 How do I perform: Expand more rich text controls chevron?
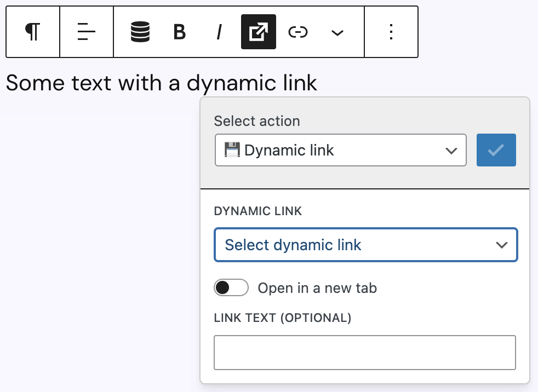pyautogui.click(x=337, y=33)
